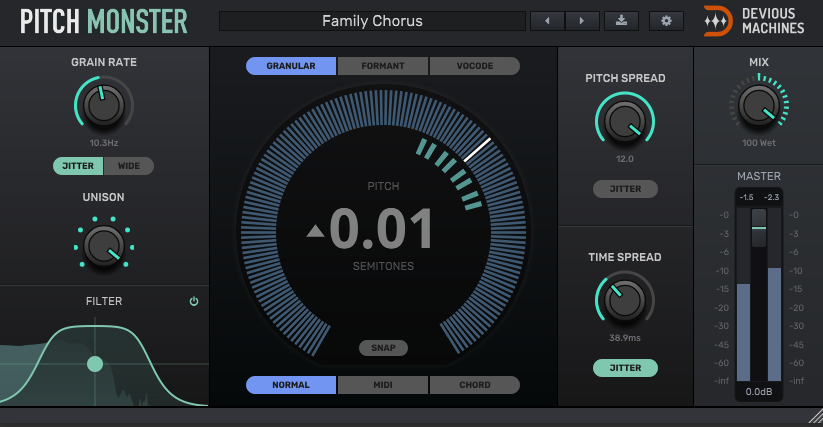Select the Chord pitch mode
This screenshot has width=823, height=427.
click(474, 385)
